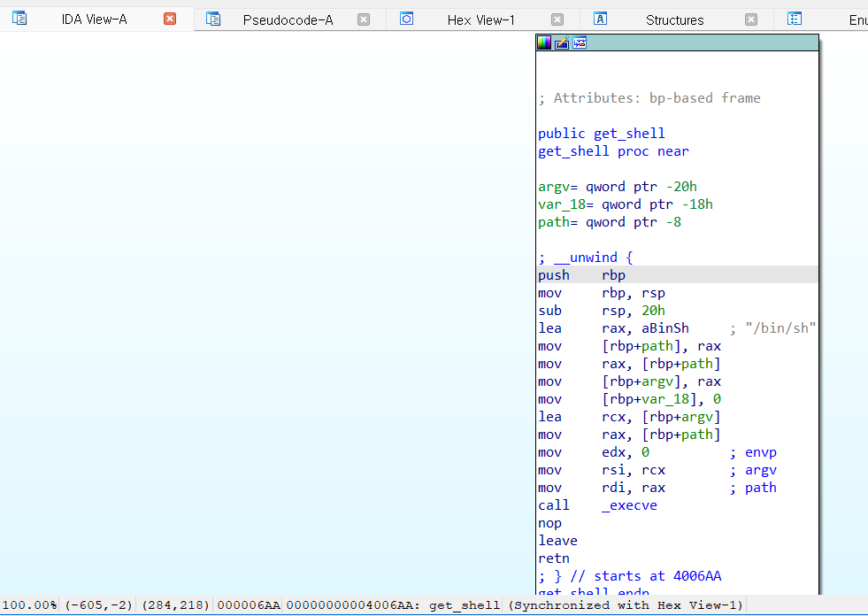868x616 pixels.
Task: Select the 'push rbp' instruction line
Action: click(677, 274)
